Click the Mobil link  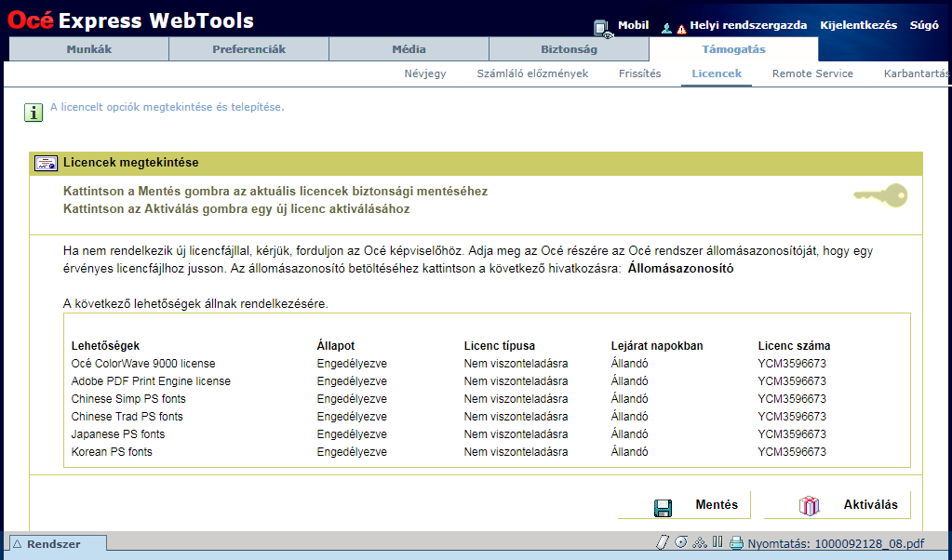pos(633,25)
